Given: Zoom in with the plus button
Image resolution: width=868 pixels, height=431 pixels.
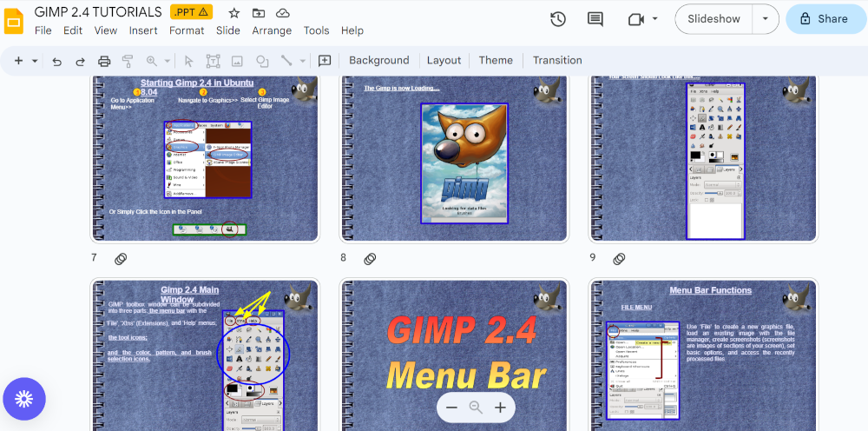Looking at the screenshot, I should coord(501,408).
